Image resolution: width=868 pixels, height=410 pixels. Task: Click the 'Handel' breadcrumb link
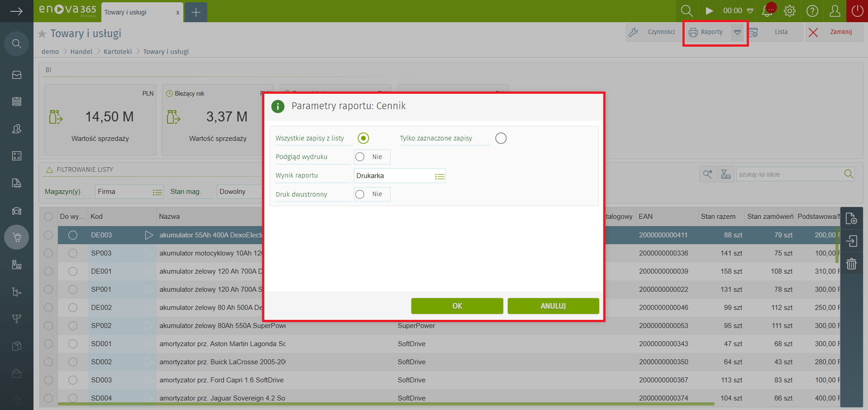(81, 52)
